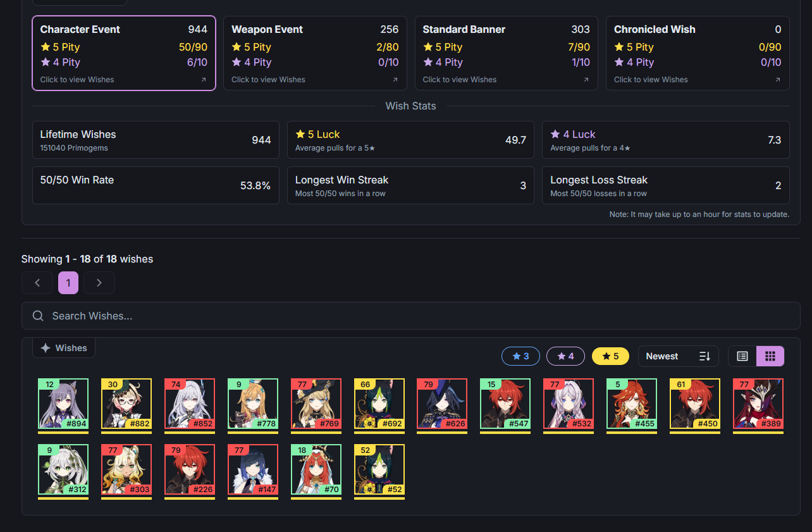Click the arrow icon on Chronicled Wish card
Viewport: 812px width, 532px height.
(x=778, y=80)
